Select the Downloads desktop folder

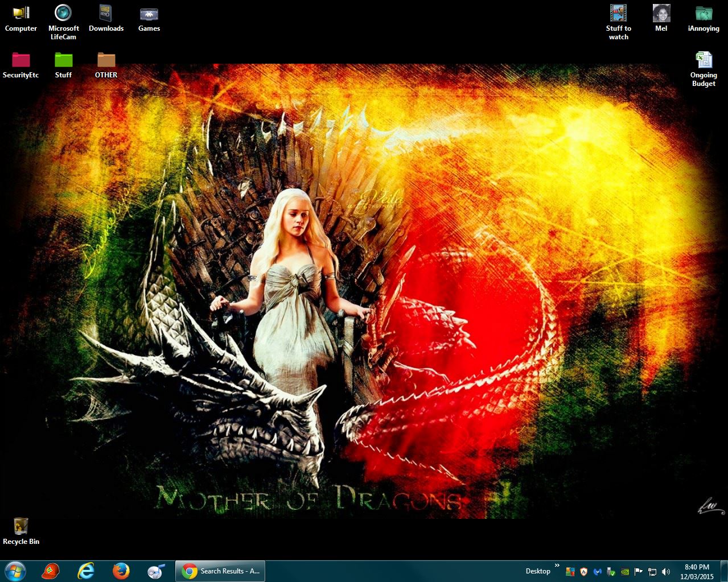106,18
